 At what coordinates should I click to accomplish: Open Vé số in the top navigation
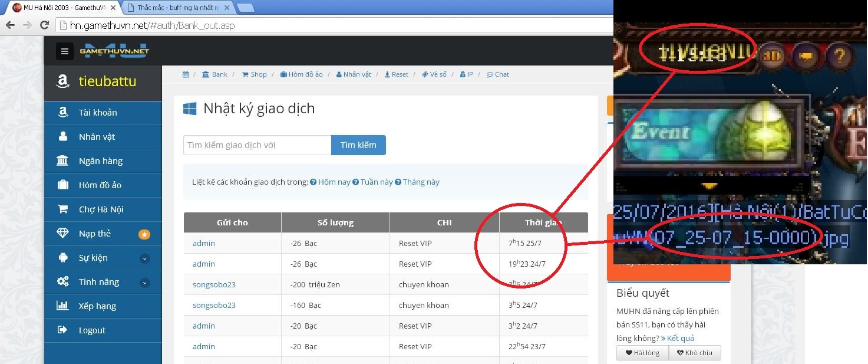click(x=434, y=74)
